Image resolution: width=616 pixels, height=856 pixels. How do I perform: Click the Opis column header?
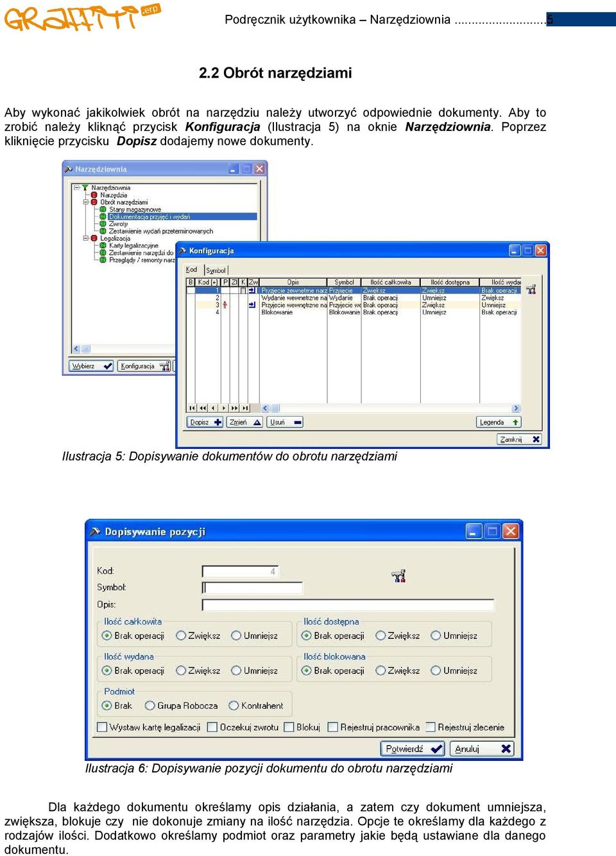(293, 282)
